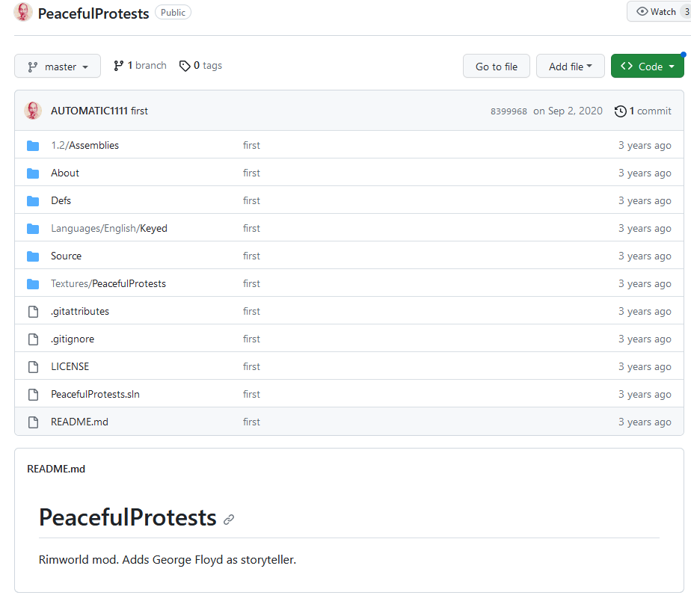Viewport: 691px width, 616px height.
Task: Click 'on Sep 2, 2020' commit date
Action: click(x=568, y=111)
